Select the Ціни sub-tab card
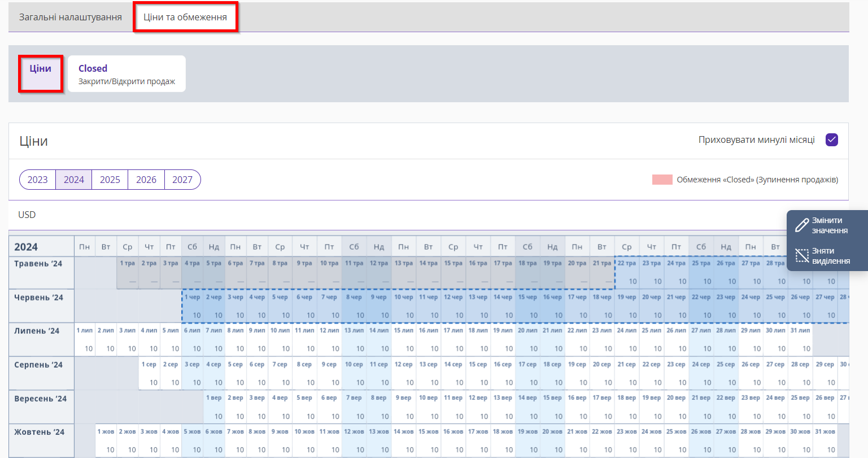868x458 pixels. point(41,73)
